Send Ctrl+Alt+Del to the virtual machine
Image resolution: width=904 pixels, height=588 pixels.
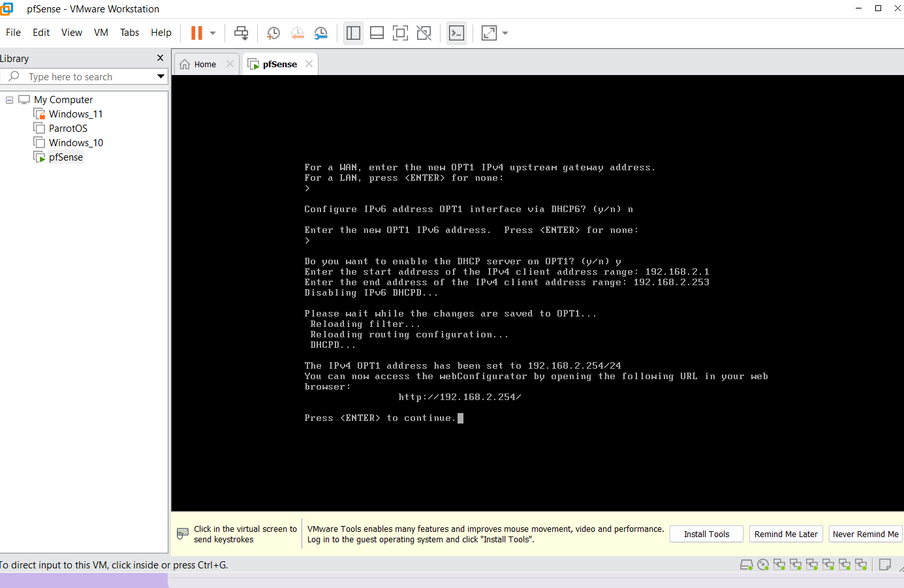(241, 33)
